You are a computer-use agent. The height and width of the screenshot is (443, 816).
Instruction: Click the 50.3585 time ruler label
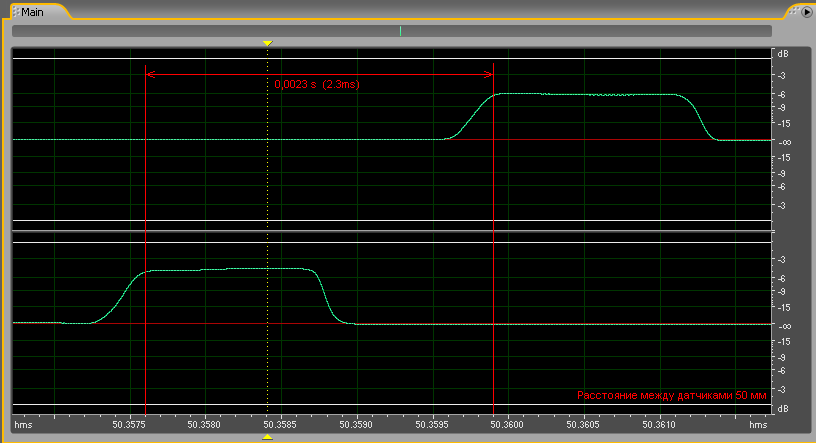280,425
